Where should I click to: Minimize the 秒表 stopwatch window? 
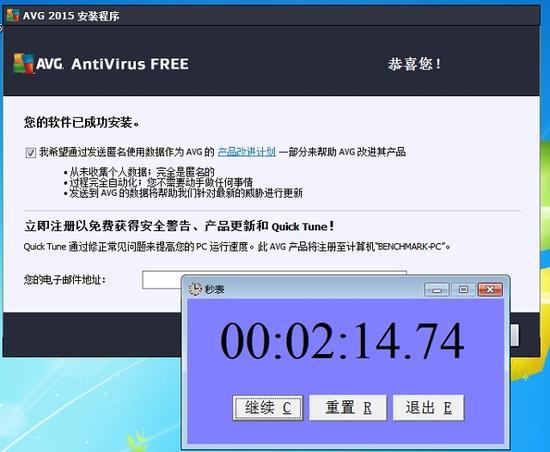[x=436, y=290]
